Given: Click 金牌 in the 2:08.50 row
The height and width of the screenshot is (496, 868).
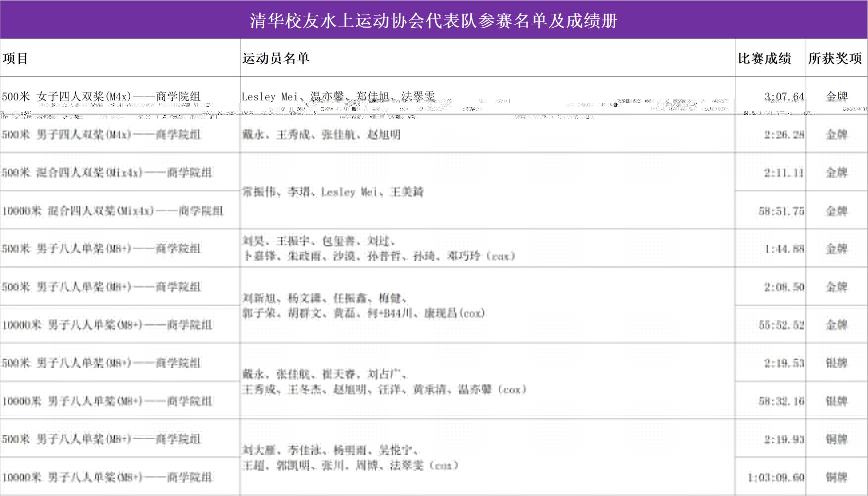Looking at the screenshot, I should point(837,286).
